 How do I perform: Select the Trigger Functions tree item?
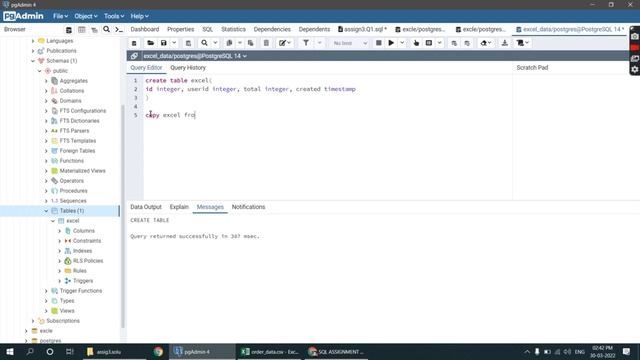coord(80,291)
